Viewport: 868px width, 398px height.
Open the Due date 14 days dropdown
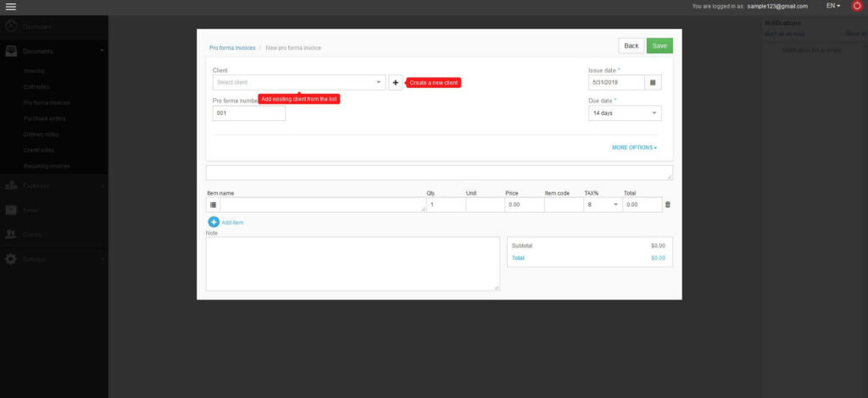click(625, 113)
